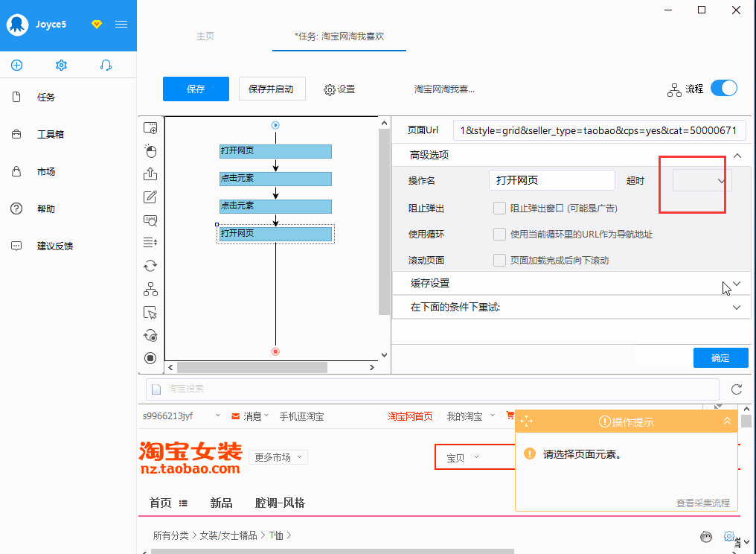Viewport: 756px width, 554px height.
Task: Select the Click Element mouse tool icon
Action: click(x=150, y=151)
